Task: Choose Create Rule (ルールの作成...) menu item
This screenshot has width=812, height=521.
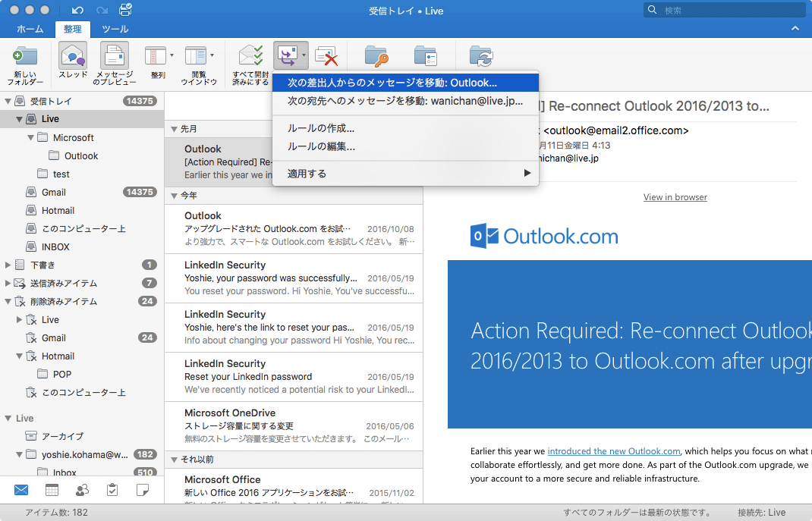Action: 405,128
